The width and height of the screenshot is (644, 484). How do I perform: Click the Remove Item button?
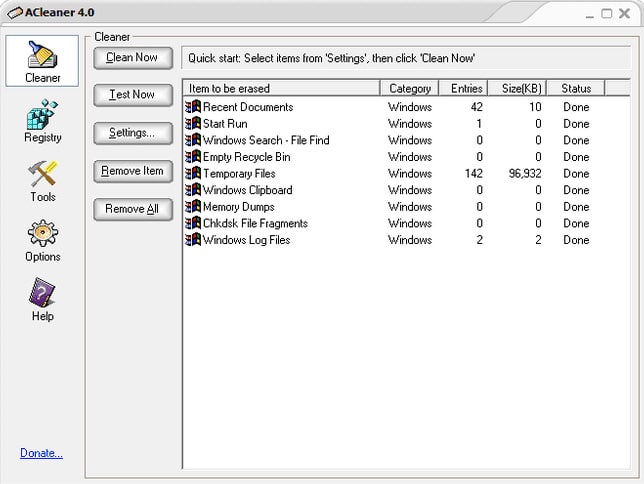(x=133, y=171)
